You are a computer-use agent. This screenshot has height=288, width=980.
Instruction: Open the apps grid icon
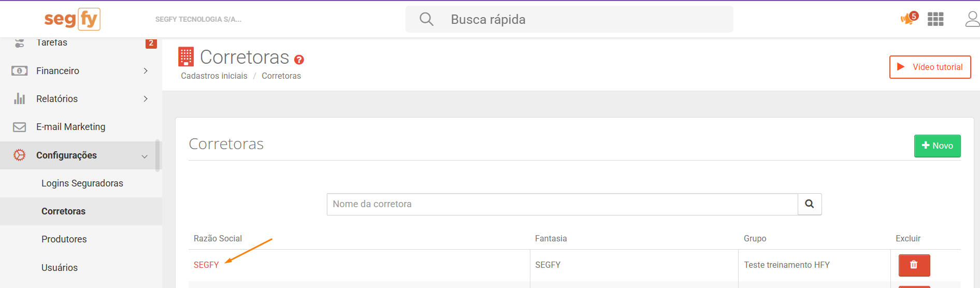[x=935, y=19]
